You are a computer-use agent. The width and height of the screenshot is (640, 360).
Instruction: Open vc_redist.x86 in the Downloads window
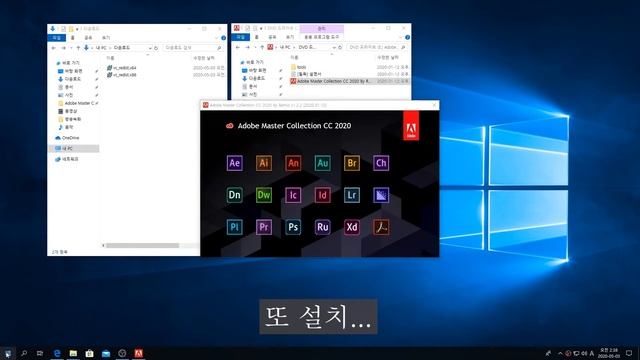[122, 75]
